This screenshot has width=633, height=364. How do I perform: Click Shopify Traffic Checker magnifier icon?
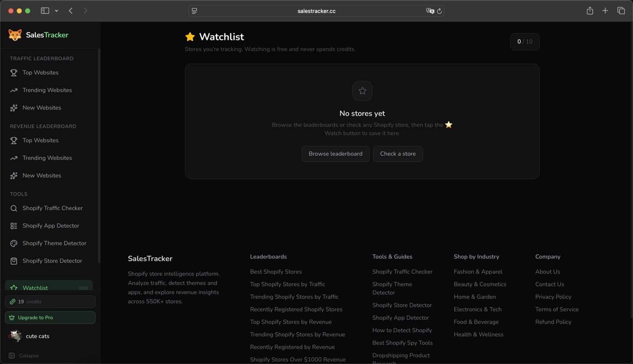point(14,208)
